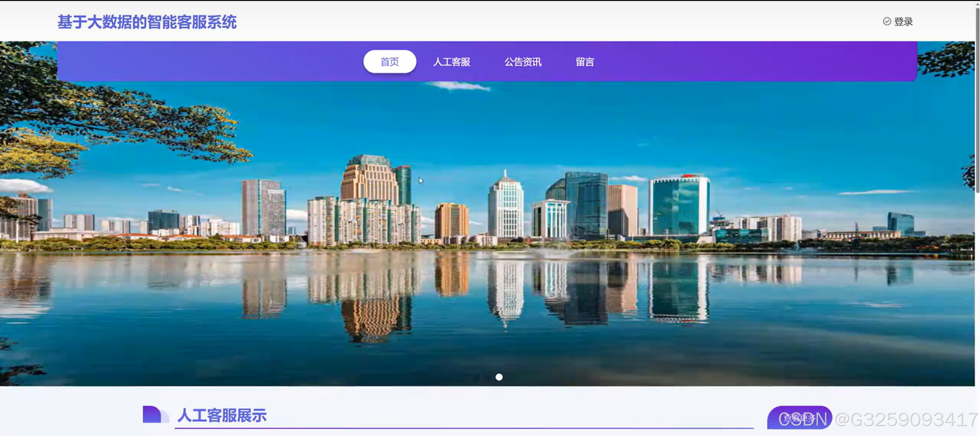
Task: Click the purple 查看更多 button
Action: [799, 418]
